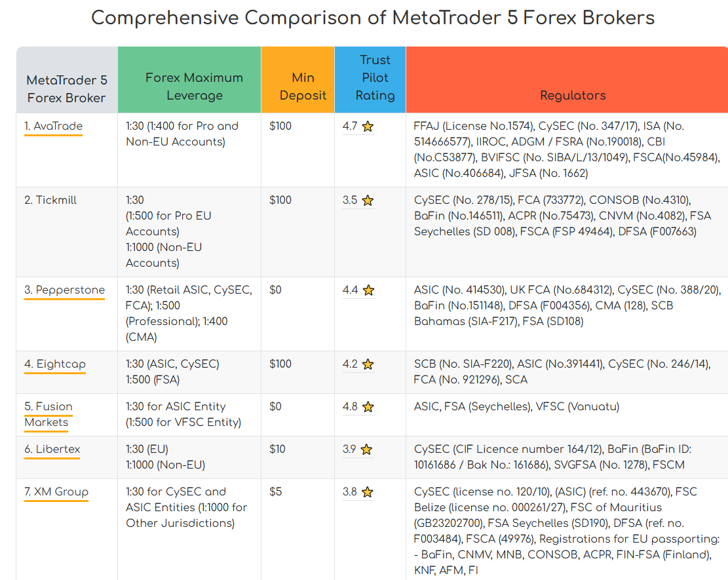Follow the Fusion Markets link
This screenshot has width=728, height=580.
48,414
